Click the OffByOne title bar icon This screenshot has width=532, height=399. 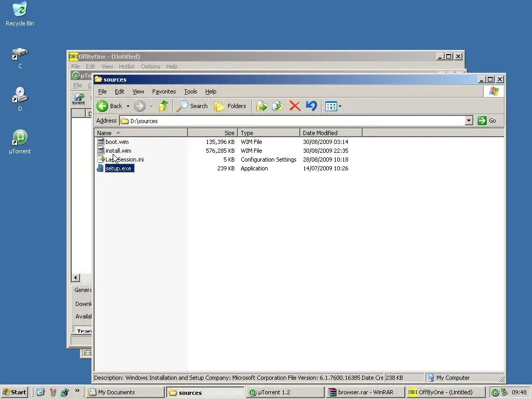[74, 56]
